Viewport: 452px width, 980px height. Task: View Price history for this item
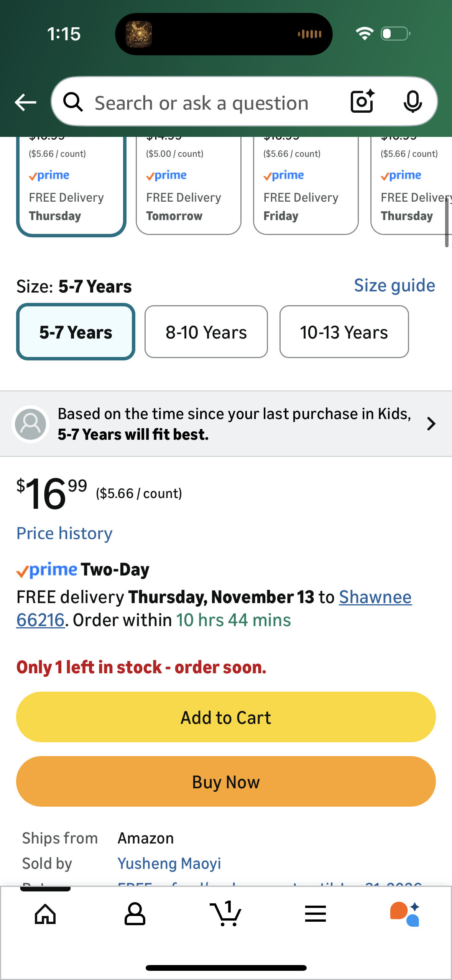click(64, 533)
